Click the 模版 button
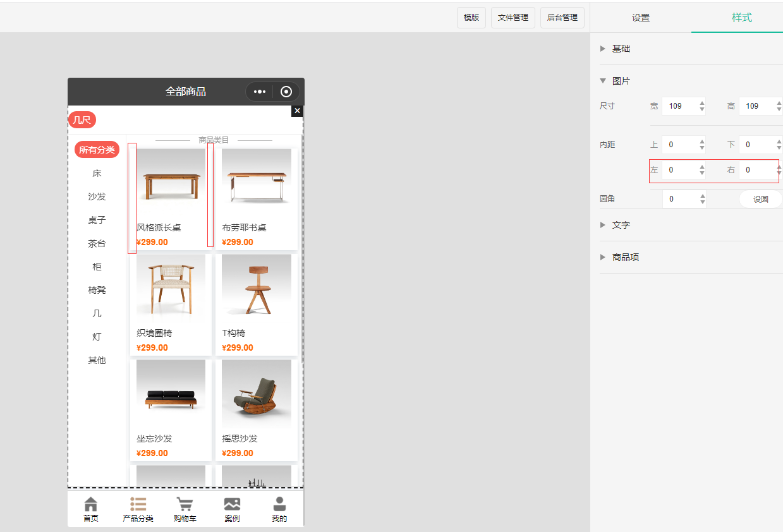 point(471,18)
